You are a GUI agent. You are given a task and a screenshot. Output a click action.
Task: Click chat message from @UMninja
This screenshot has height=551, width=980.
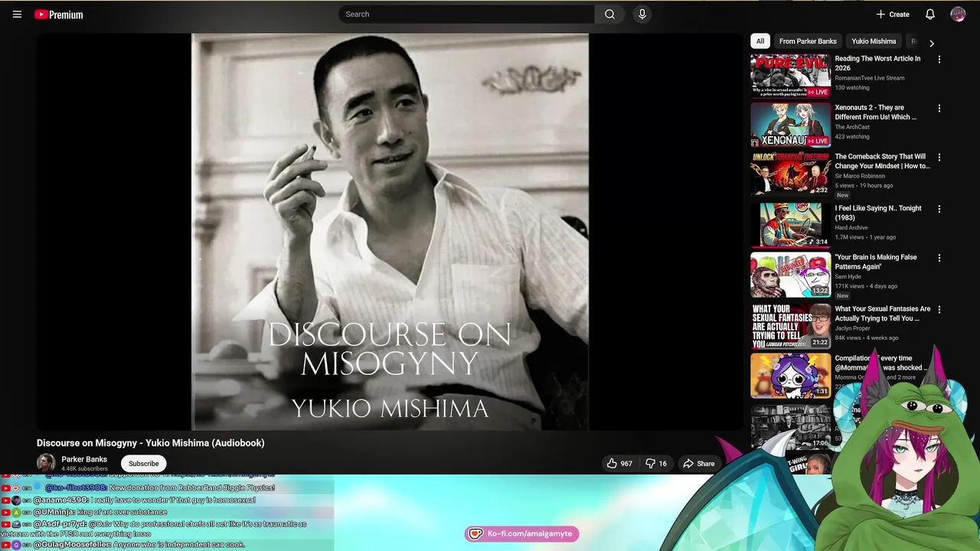tap(100, 512)
